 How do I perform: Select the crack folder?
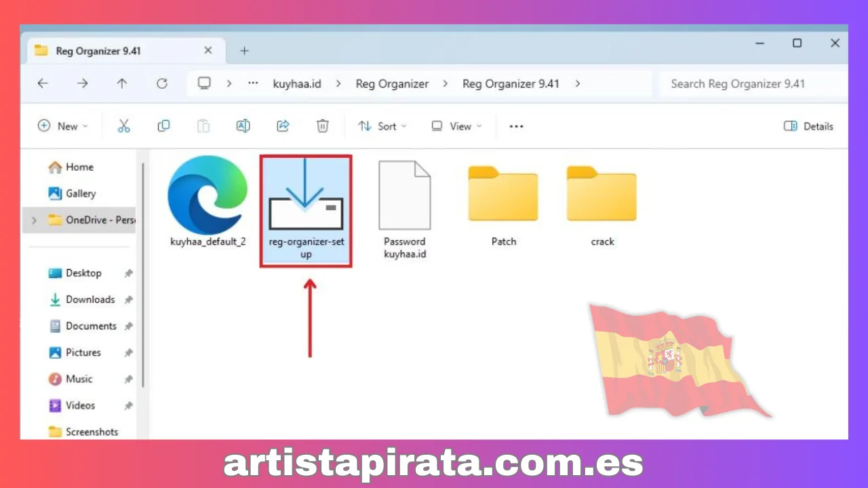[602, 205]
